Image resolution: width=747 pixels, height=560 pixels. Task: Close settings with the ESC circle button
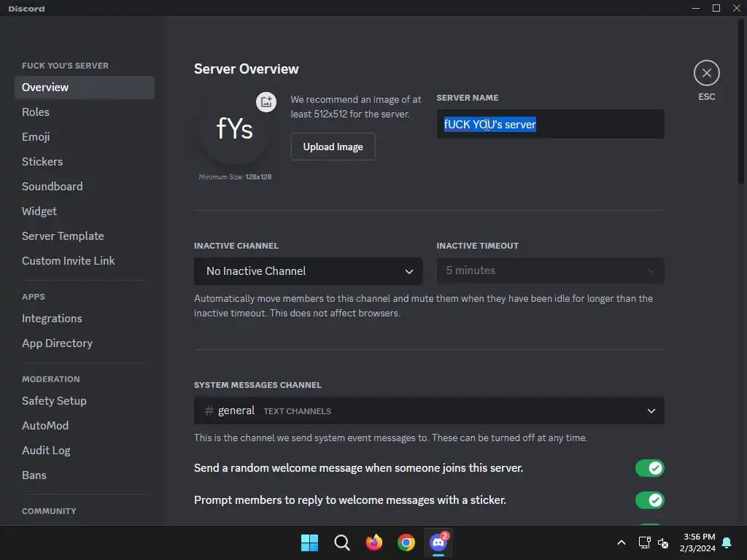click(x=706, y=73)
